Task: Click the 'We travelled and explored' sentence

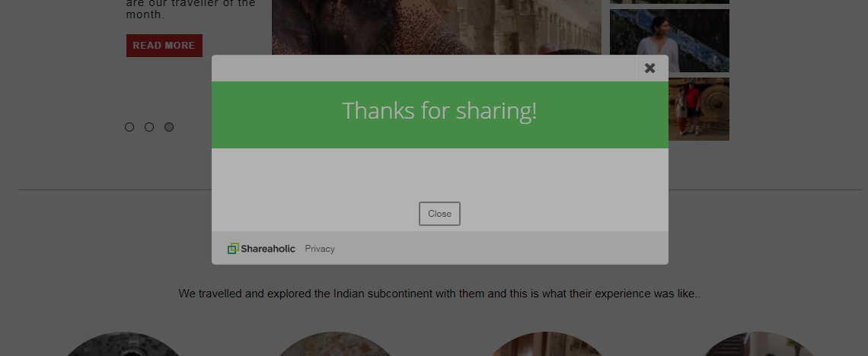Action: click(x=439, y=294)
